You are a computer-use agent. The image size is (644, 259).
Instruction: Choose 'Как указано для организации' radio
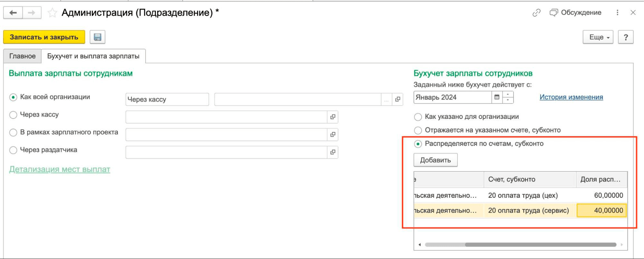pos(418,117)
